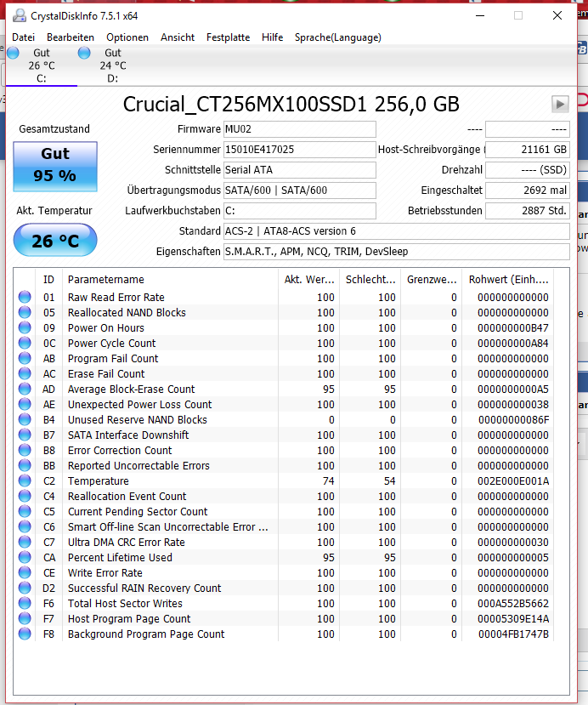
Task: Click status icon of Error Correction Count
Action: (x=25, y=450)
